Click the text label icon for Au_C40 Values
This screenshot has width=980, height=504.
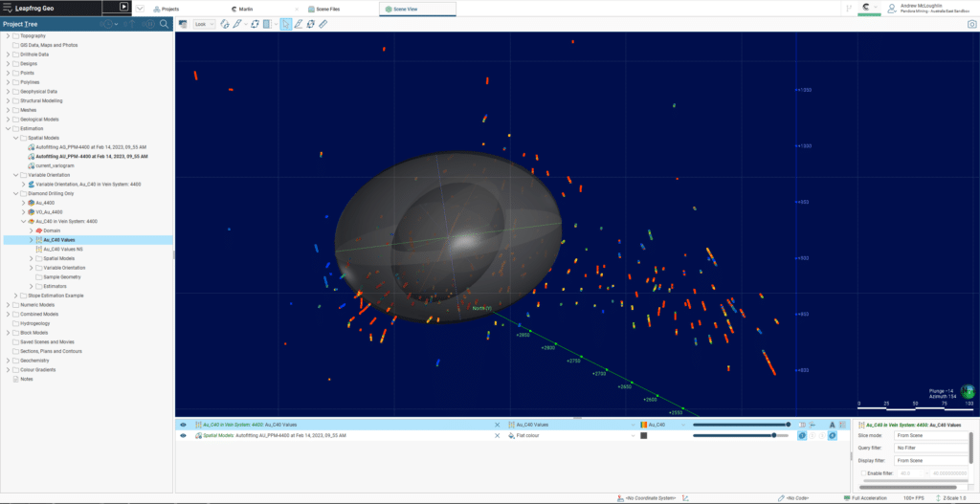coord(833,424)
